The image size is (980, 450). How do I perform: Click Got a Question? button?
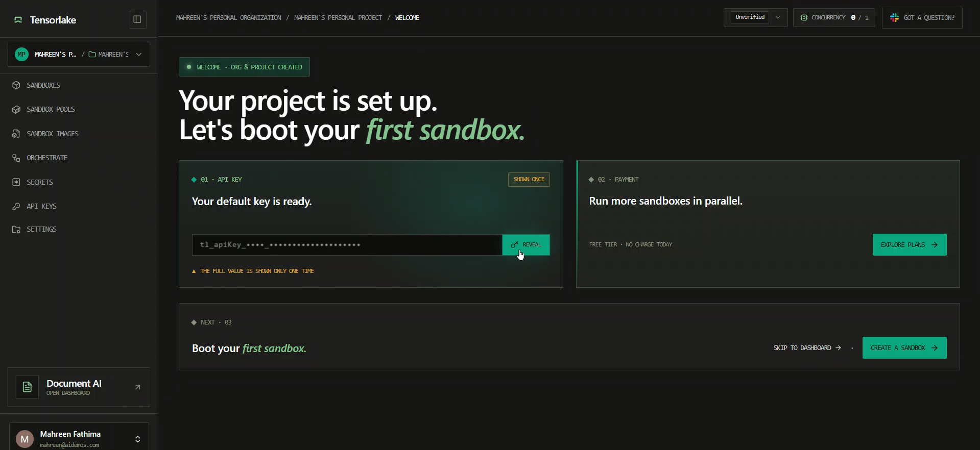point(922,17)
